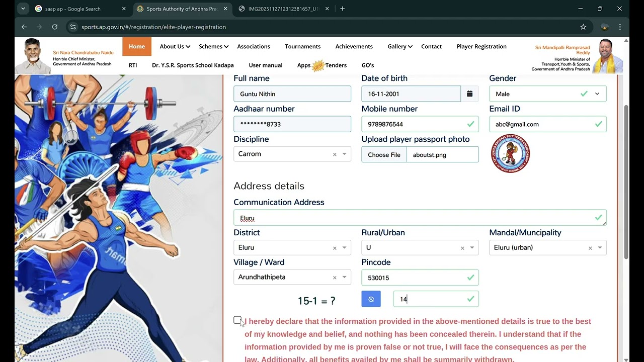Click the Communication Address textarea
The image size is (644, 362).
[420, 218]
